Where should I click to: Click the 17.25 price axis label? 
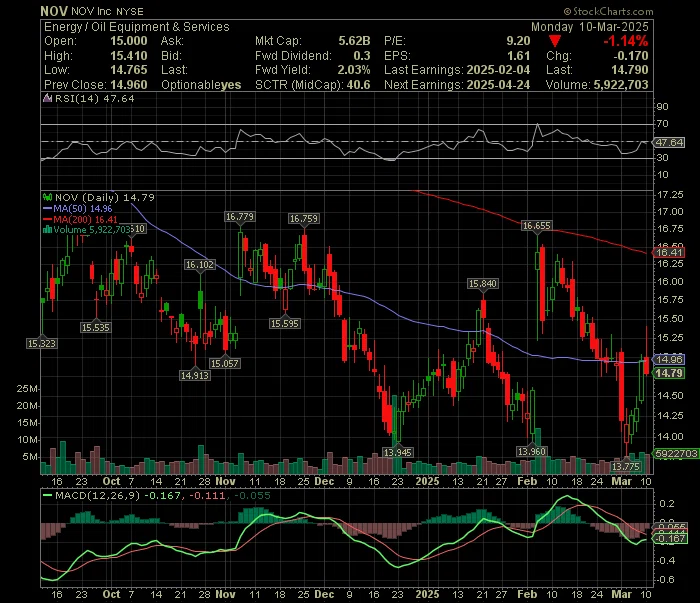tap(670, 195)
